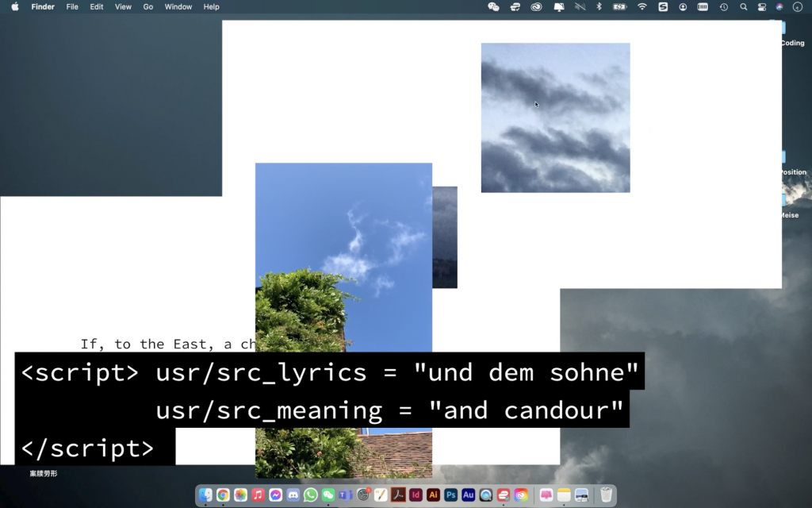The height and width of the screenshot is (508, 812).
Task: Open the Window menu
Action: 178,6
